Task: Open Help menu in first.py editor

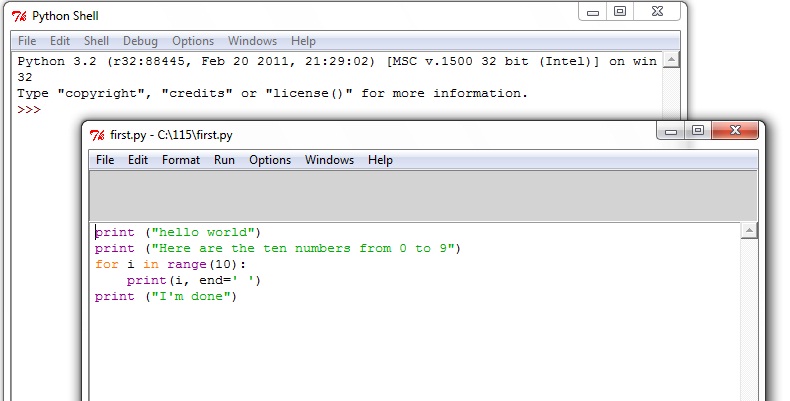Action: (380, 160)
